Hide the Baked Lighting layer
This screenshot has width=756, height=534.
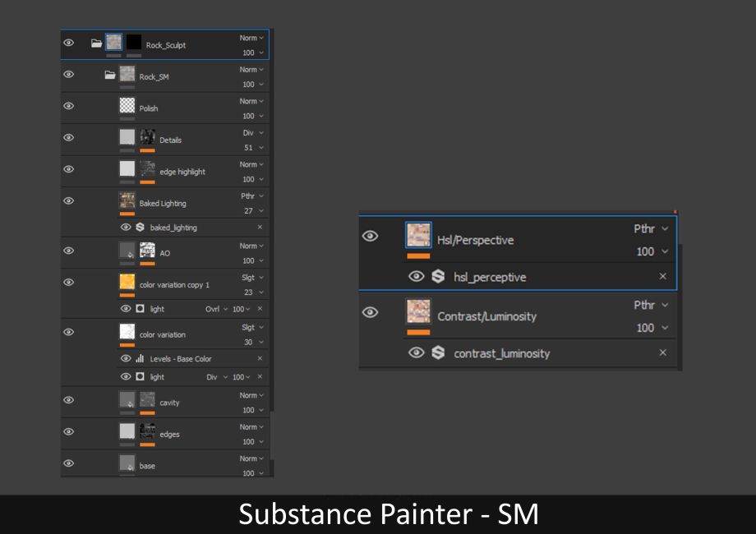[68, 200]
